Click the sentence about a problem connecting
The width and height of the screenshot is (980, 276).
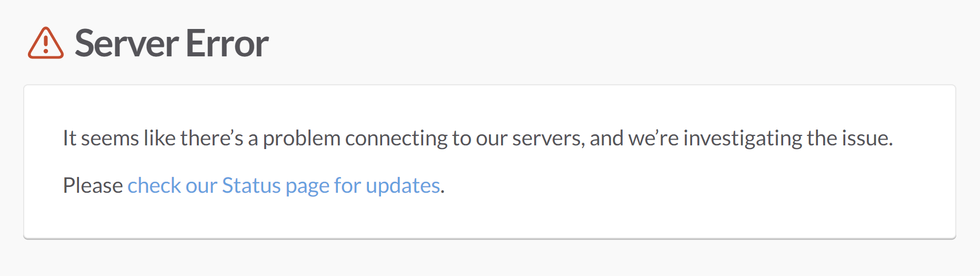[477, 138]
